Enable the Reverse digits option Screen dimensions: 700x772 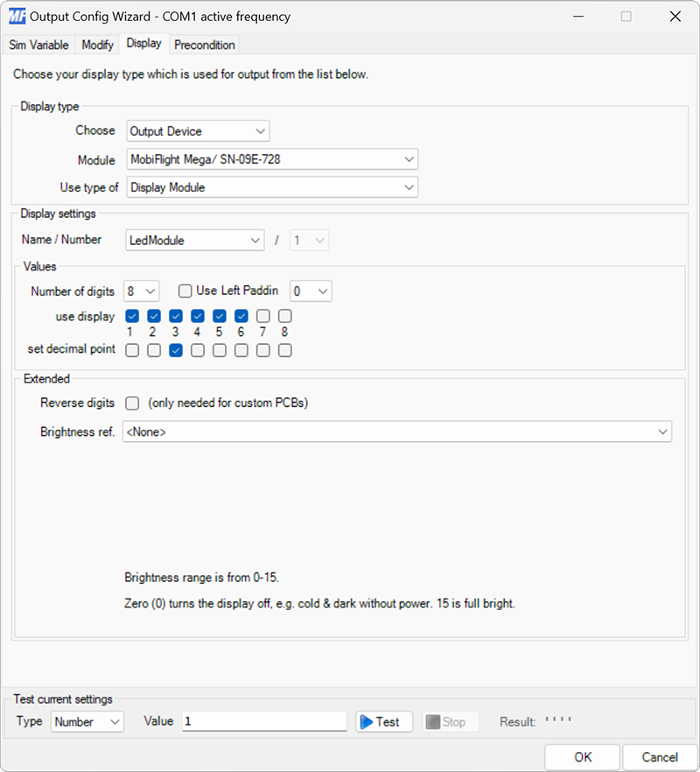pyautogui.click(x=132, y=404)
